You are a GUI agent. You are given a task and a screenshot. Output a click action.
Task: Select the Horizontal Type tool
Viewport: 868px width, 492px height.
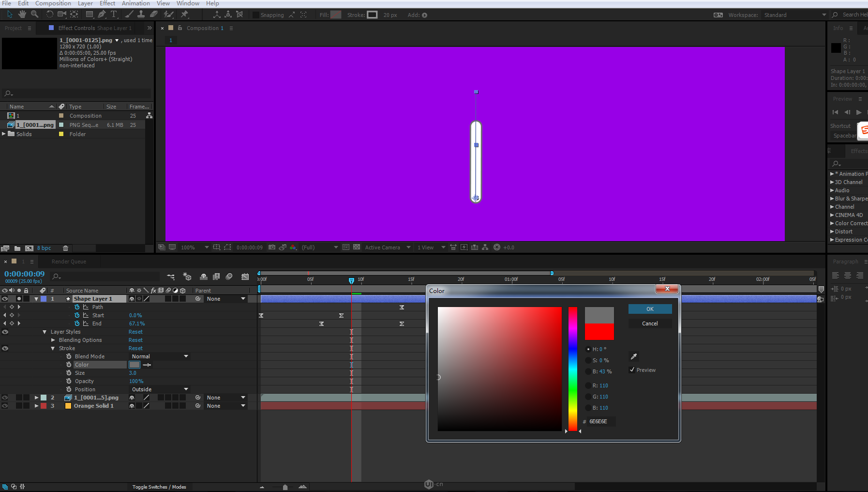point(114,15)
